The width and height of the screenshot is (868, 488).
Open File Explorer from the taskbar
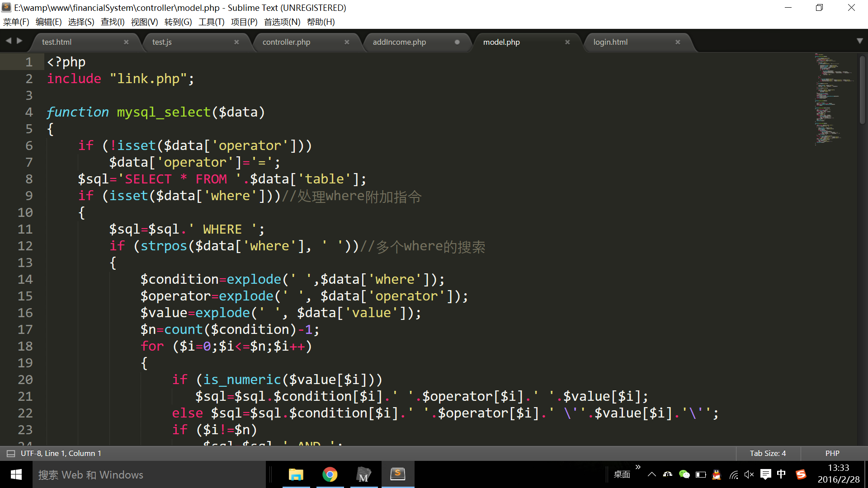pos(296,474)
